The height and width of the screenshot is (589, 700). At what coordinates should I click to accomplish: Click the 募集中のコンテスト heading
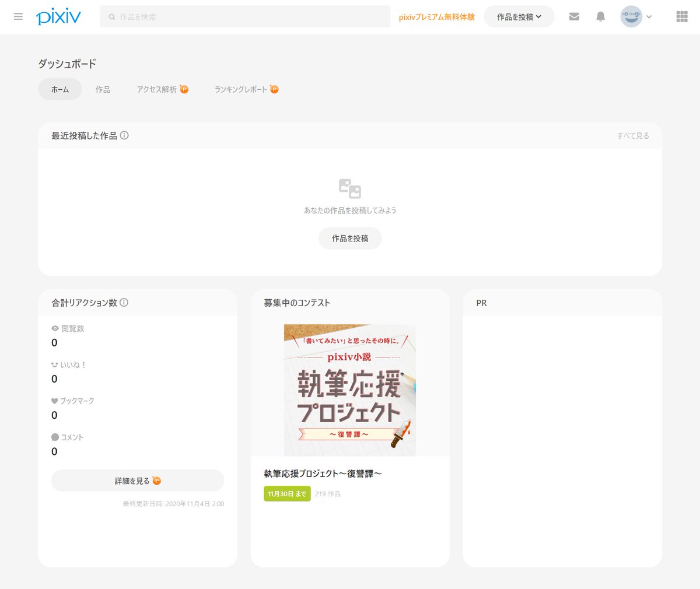(297, 303)
